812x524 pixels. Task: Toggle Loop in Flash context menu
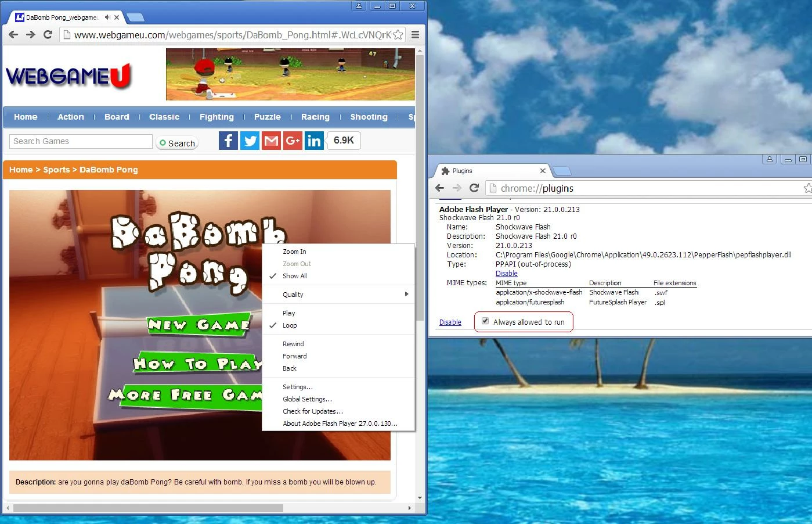tap(338, 325)
